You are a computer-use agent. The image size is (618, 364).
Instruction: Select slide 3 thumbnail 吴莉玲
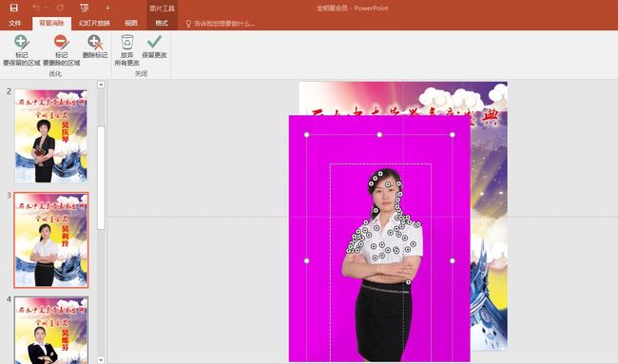51,240
